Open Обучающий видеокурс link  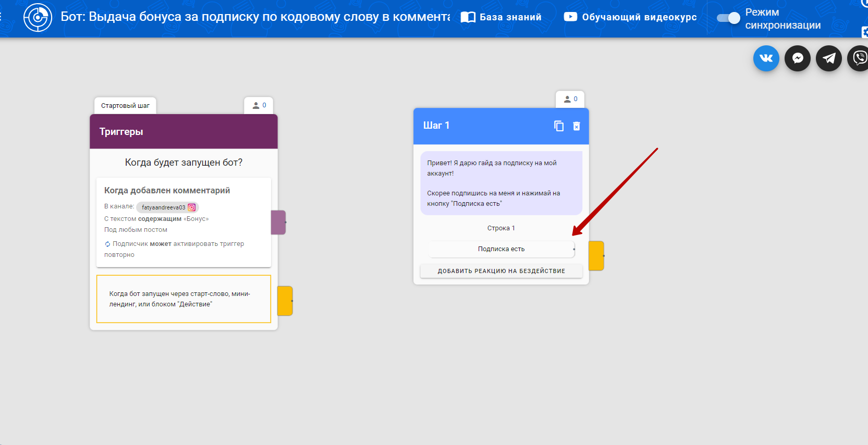(x=630, y=17)
